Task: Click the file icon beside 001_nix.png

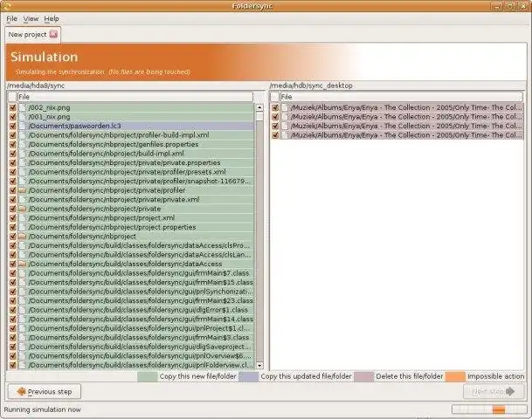Action: coord(22,117)
